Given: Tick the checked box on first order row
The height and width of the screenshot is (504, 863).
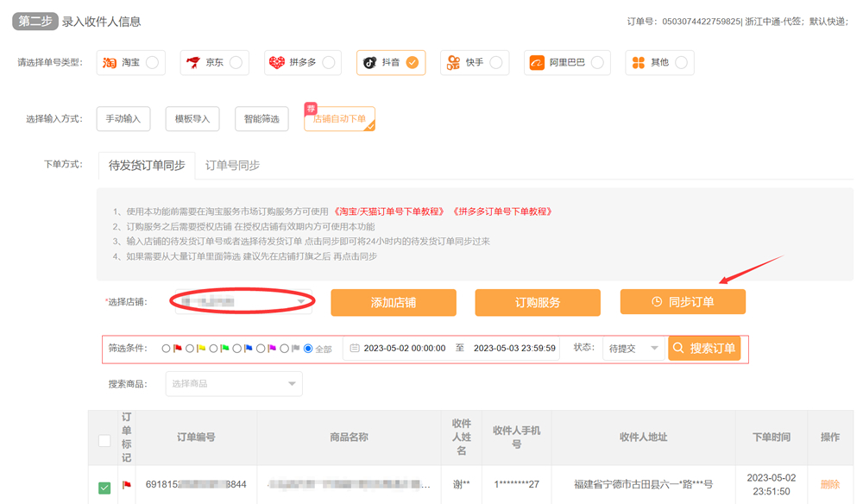Looking at the screenshot, I should [104, 488].
